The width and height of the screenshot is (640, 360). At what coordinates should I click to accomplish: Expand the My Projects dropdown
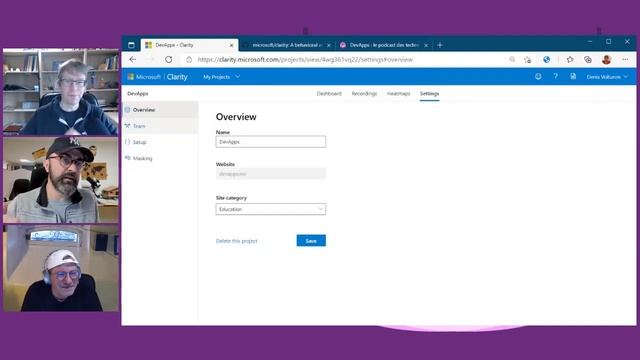click(x=221, y=77)
